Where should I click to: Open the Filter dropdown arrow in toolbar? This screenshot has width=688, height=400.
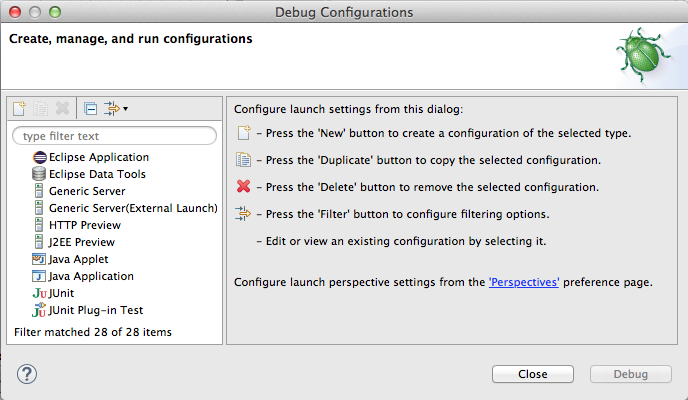click(x=125, y=108)
